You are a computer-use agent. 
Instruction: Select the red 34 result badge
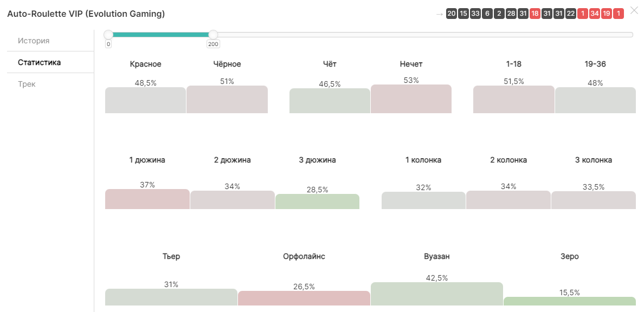[595, 14]
